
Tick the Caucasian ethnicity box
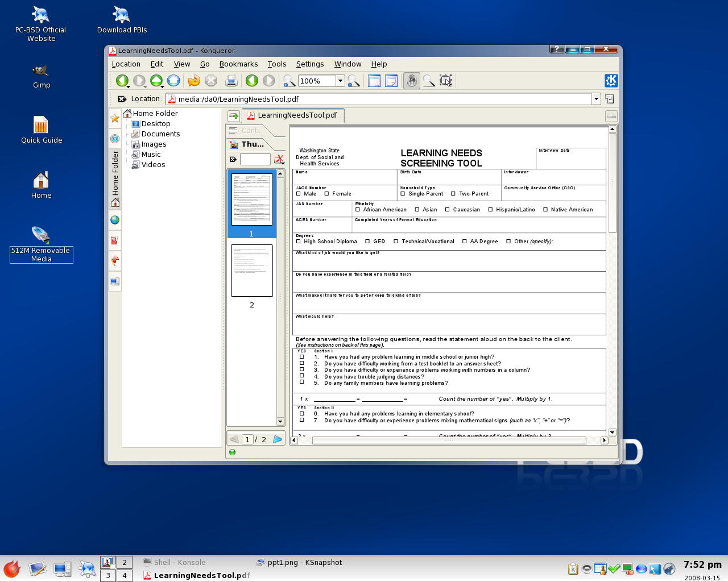point(448,210)
